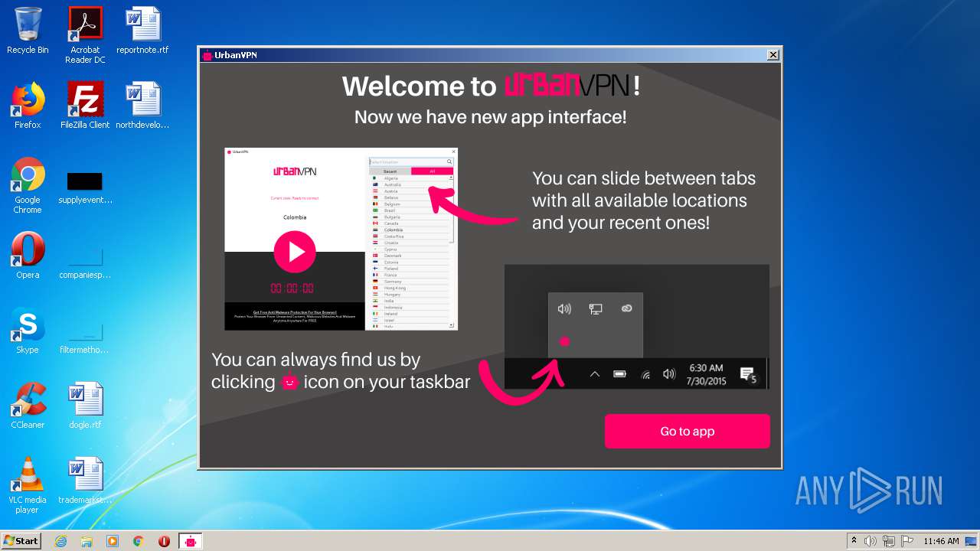
Task: Open the system volume tray icon
Action: (x=871, y=541)
